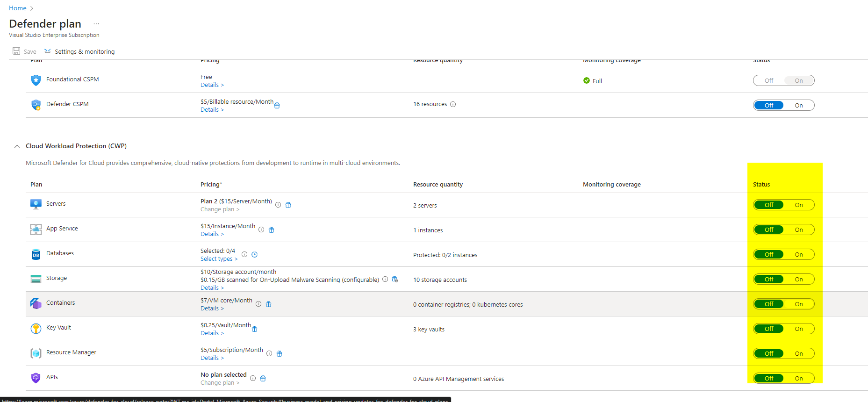Open Details for Foundational CSPM pricing
The width and height of the screenshot is (868, 402).
tap(212, 85)
